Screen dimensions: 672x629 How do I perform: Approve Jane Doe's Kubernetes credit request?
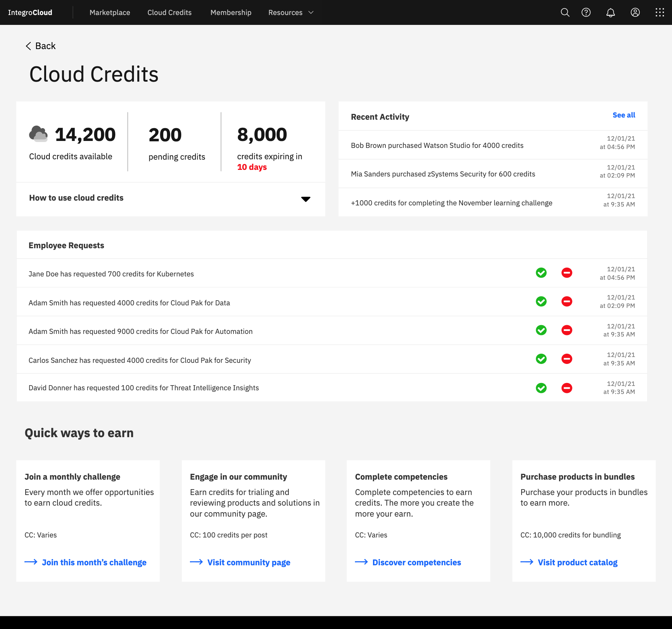click(541, 273)
